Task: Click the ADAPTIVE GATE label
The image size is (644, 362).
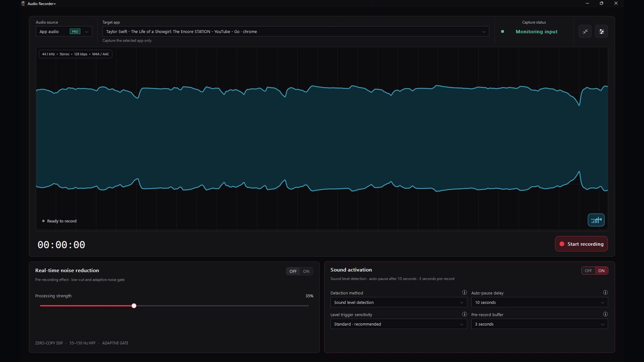Action: coord(115,343)
